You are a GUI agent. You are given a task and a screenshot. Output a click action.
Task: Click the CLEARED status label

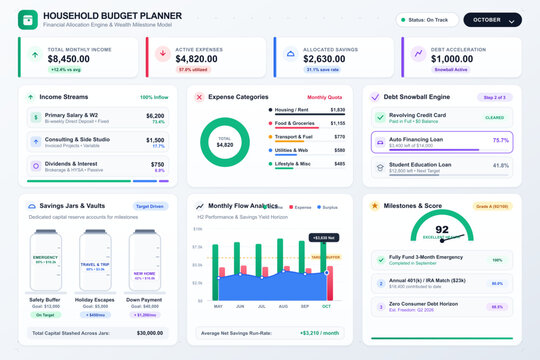tap(495, 118)
